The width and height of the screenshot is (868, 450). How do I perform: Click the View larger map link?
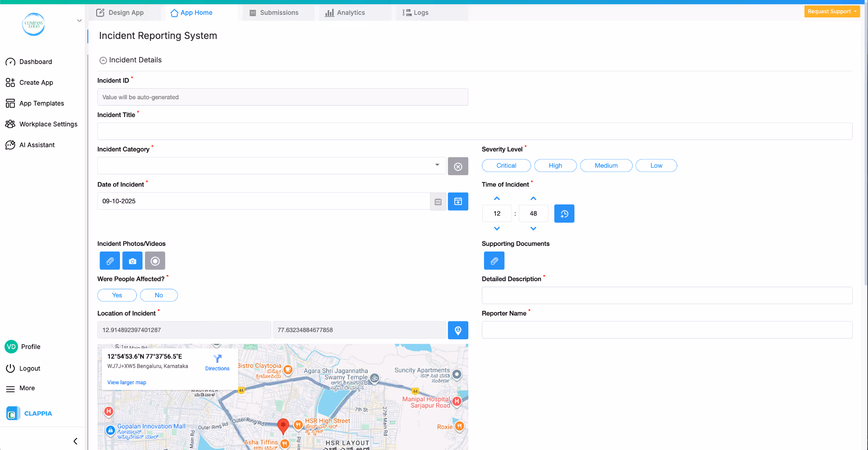click(x=126, y=382)
